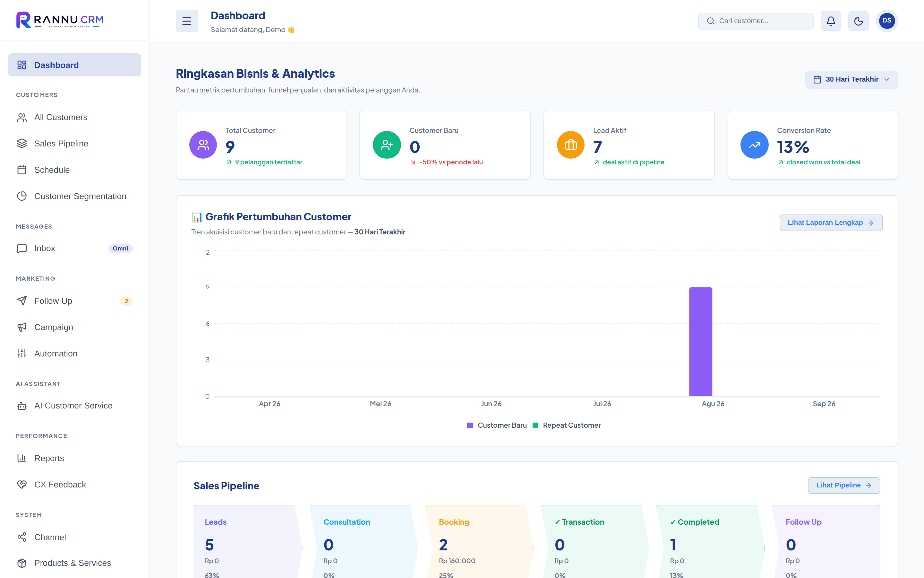Open the Campaign page
The image size is (924, 578).
(75, 328)
